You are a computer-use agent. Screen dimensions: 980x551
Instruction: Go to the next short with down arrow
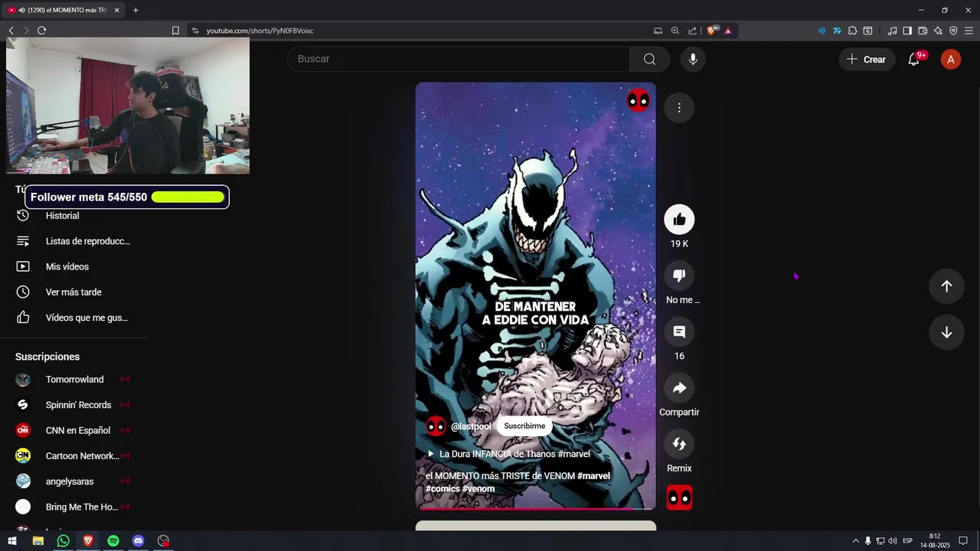946,332
